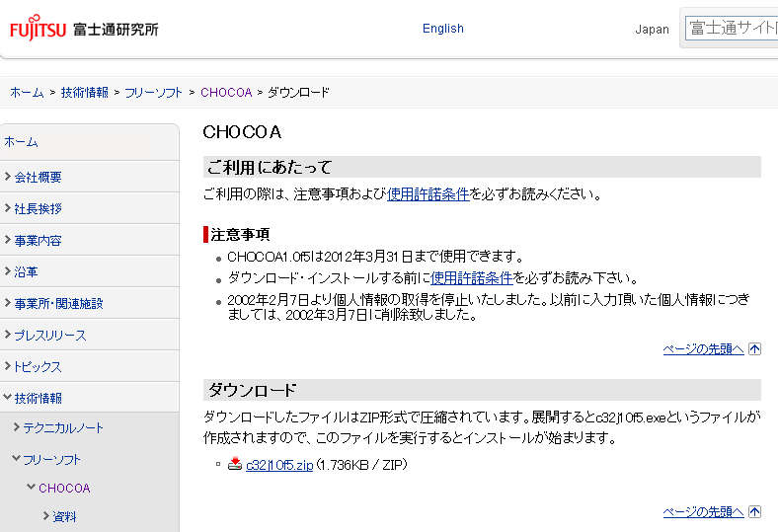This screenshot has width=778, height=532.
Task: Select ホーム in the left sidebar
Action: click(22, 142)
